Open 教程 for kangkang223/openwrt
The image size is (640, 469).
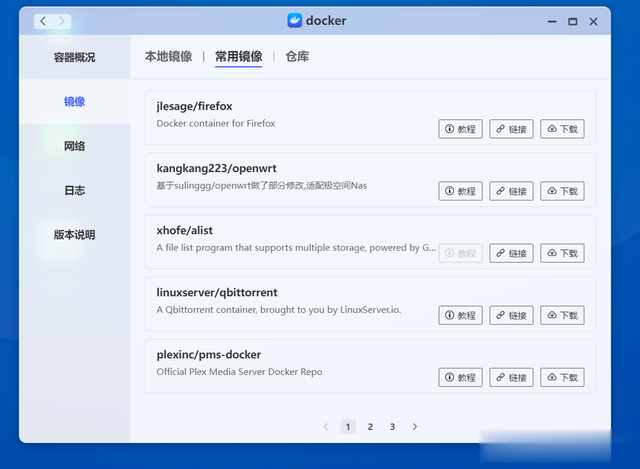(x=460, y=191)
